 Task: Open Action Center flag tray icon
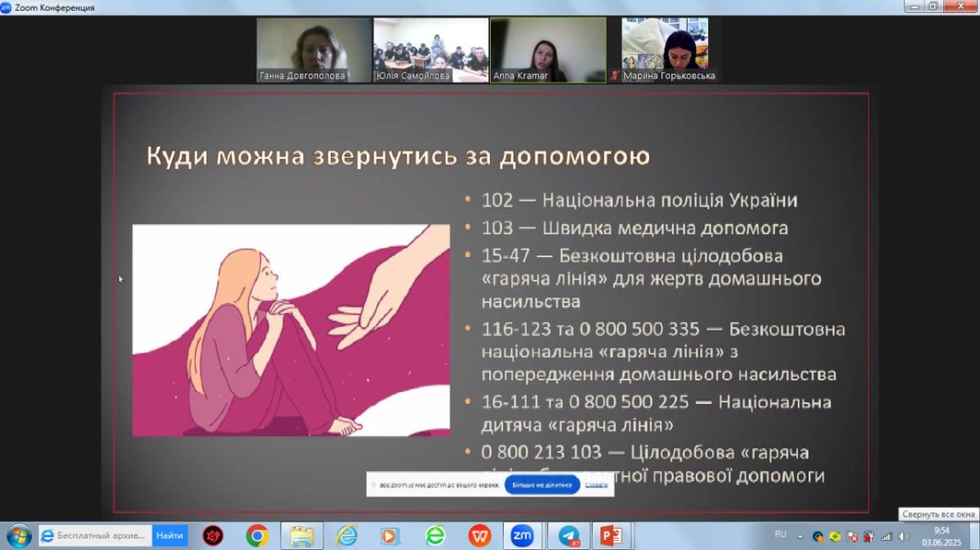click(x=853, y=536)
